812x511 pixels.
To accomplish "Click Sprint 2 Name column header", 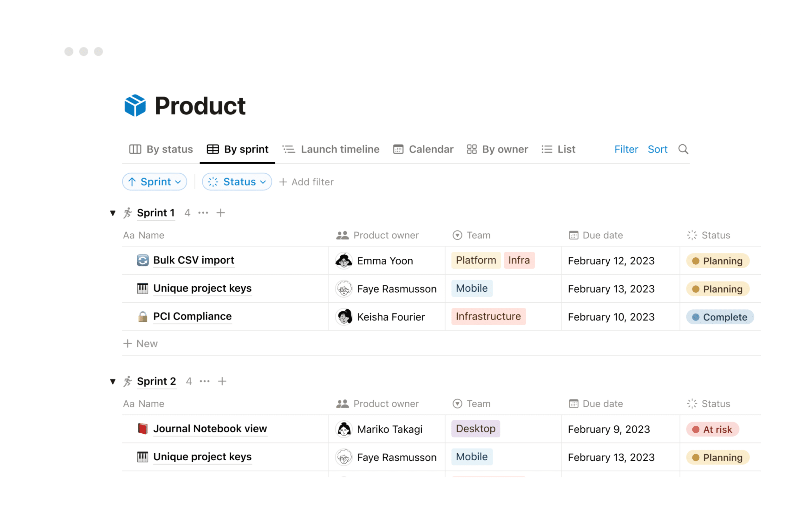I will tap(144, 404).
